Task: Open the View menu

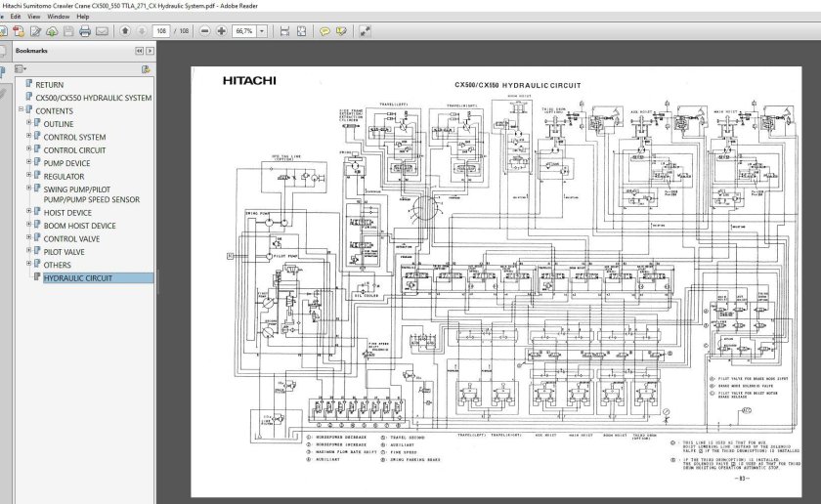Action: [x=34, y=17]
